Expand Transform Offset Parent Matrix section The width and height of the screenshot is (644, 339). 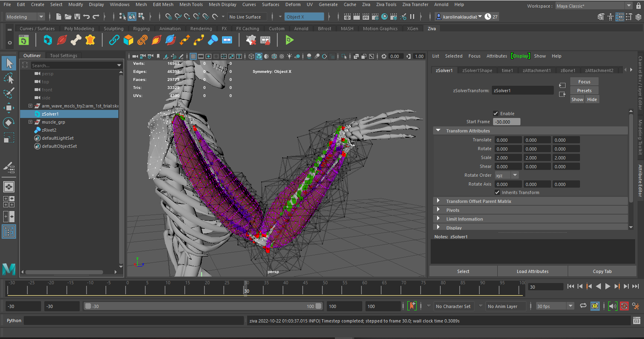(438, 201)
